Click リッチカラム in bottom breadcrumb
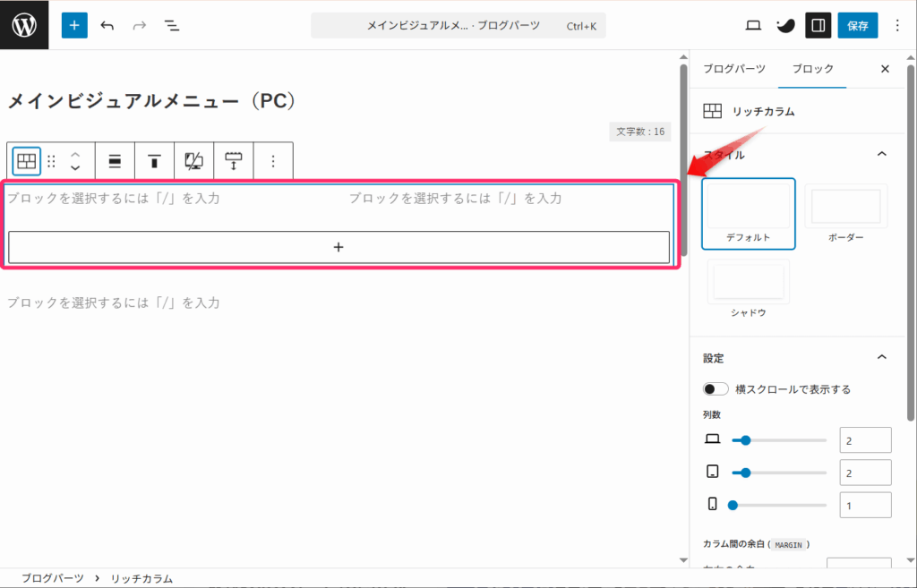Screen dimensions: 917x588 (141, 579)
